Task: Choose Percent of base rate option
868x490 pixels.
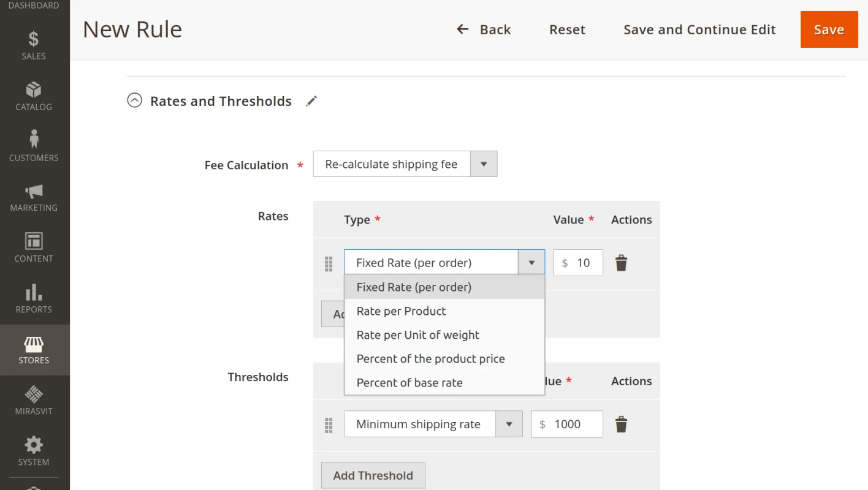Action: 409,382
